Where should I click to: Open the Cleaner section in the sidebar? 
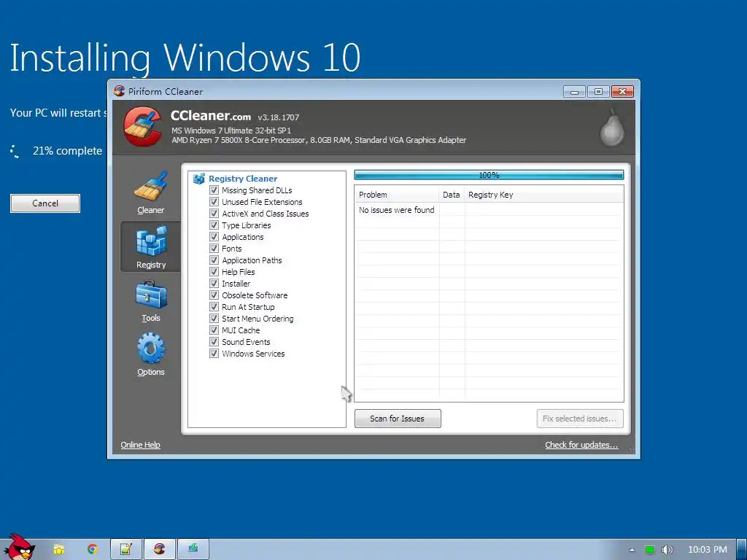pyautogui.click(x=150, y=192)
